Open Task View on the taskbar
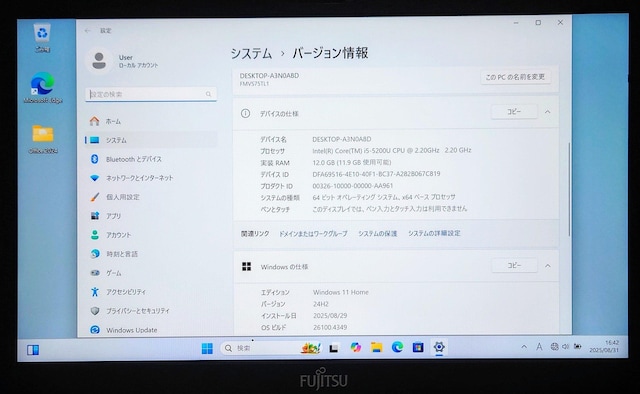Image resolution: width=640 pixels, height=394 pixels. pyautogui.click(x=334, y=348)
